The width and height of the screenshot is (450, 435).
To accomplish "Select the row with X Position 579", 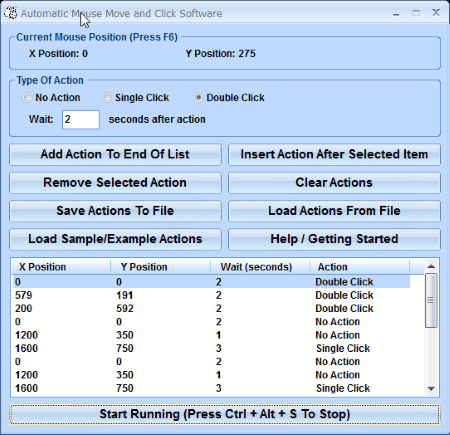I will point(211,295).
